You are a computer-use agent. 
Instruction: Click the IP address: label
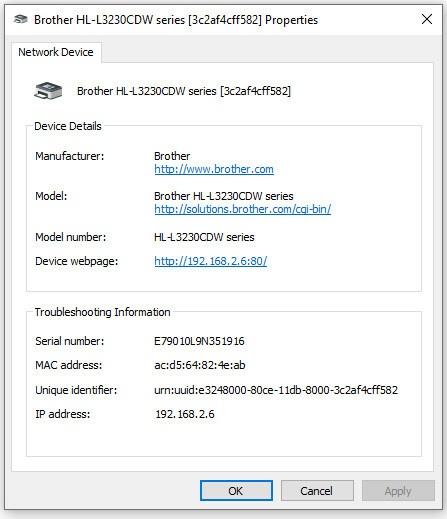pyautogui.click(x=63, y=414)
